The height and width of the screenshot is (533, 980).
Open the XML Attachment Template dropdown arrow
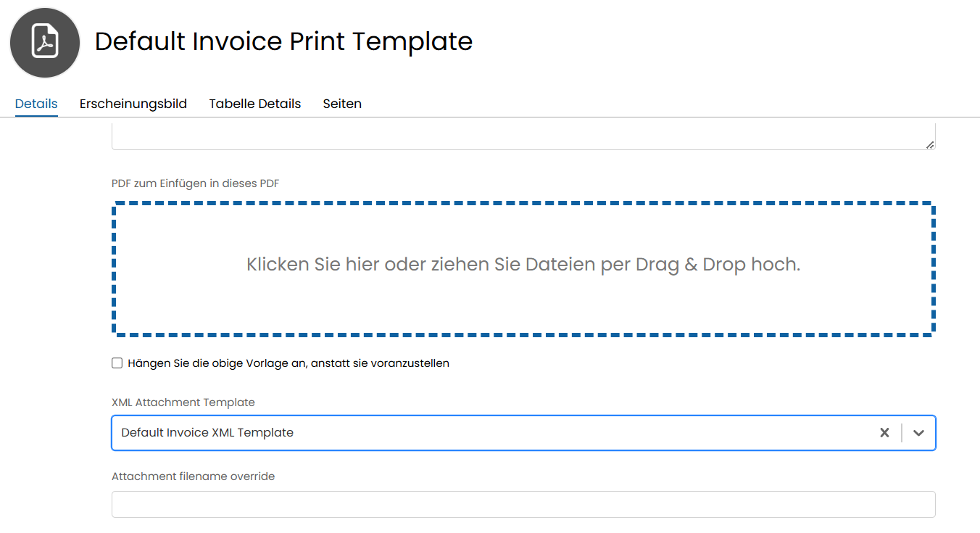coord(918,433)
